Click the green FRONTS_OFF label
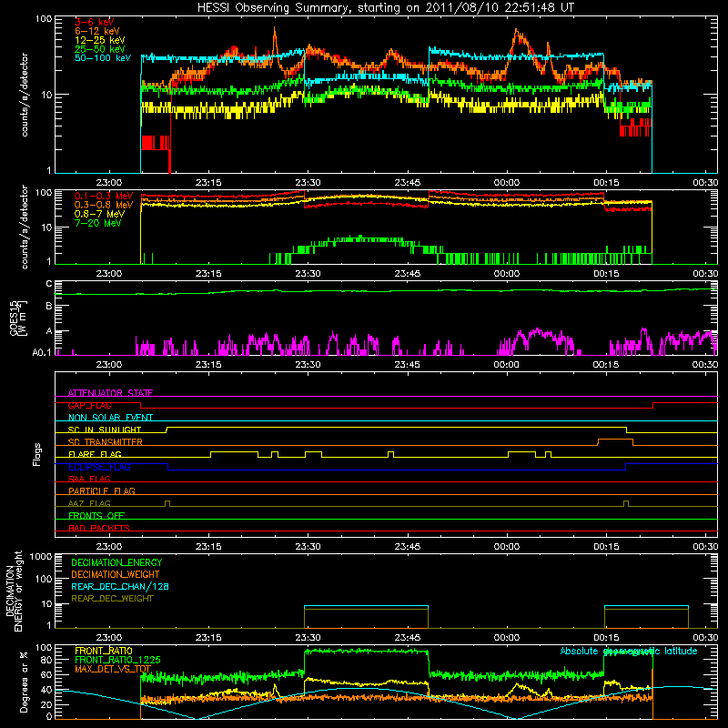The height and width of the screenshot is (728, 728). click(x=96, y=515)
